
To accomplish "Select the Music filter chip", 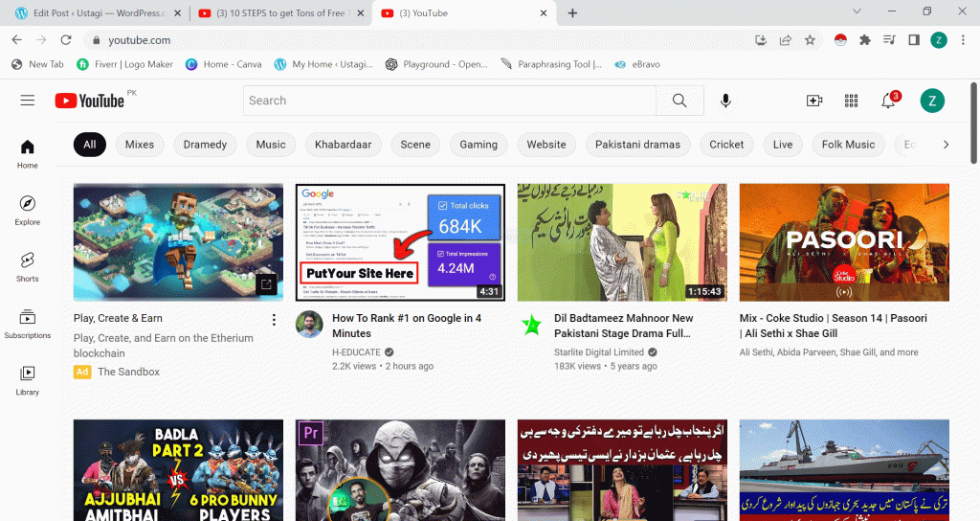I will [x=271, y=145].
